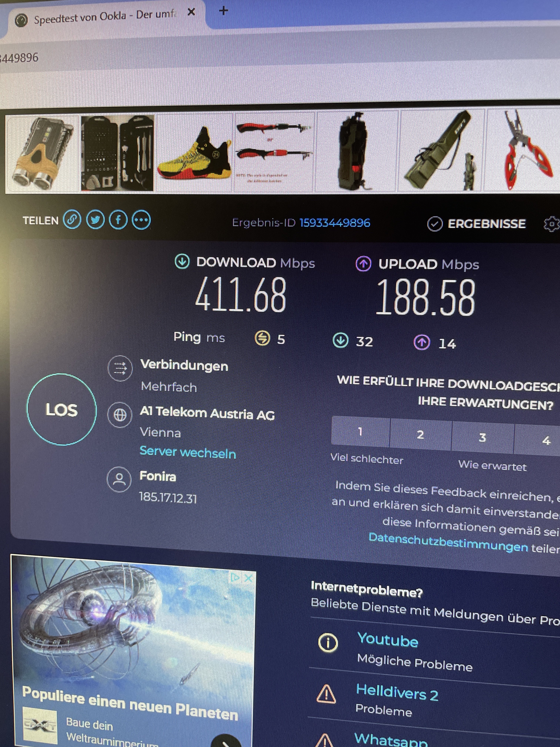Click the Verbindungen Mehrfach setting
The image size is (560, 747).
pyautogui.click(x=169, y=387)
